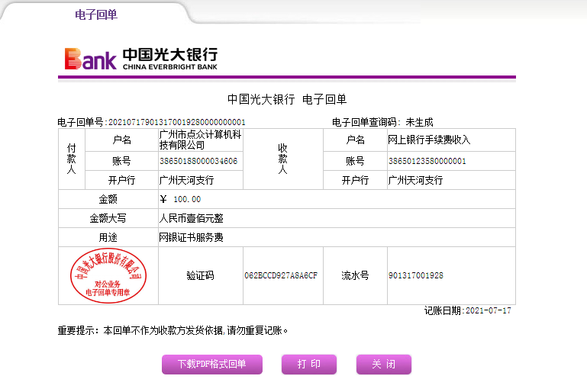Click the 关闭 button

pos(384,365)
